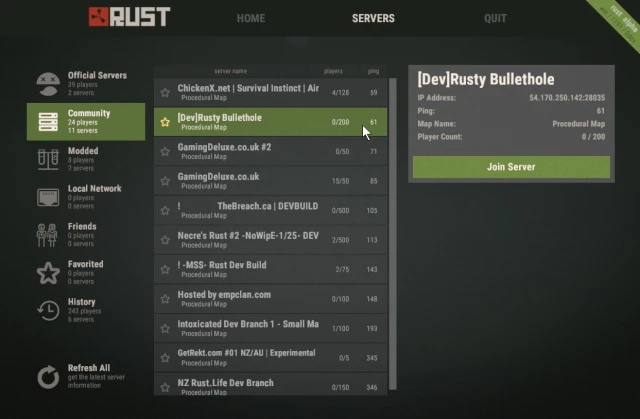640x419 pixels.
Task: Open the History clock icon
Action: pyautogui.click(x=48, y=310)
